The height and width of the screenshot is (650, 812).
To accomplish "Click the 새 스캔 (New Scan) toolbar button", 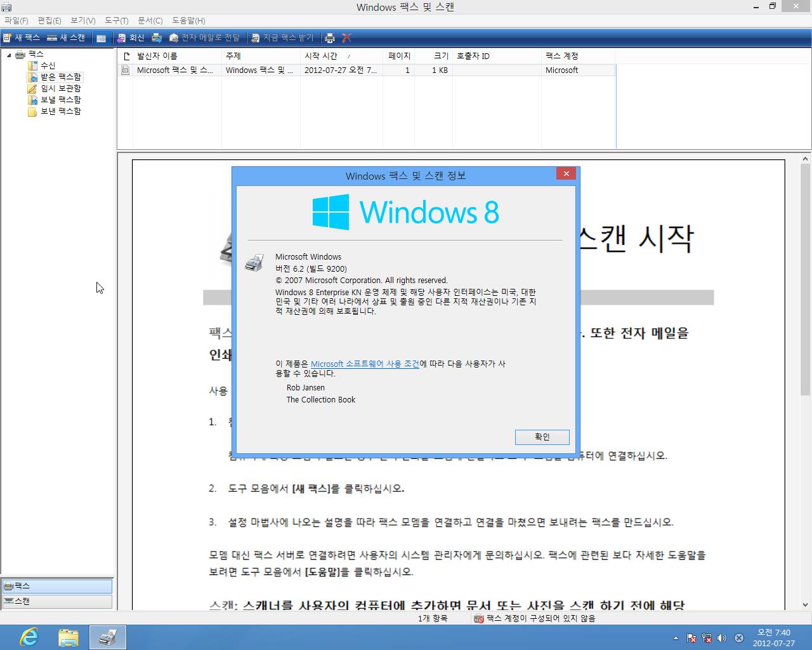I will coord(66,38).
